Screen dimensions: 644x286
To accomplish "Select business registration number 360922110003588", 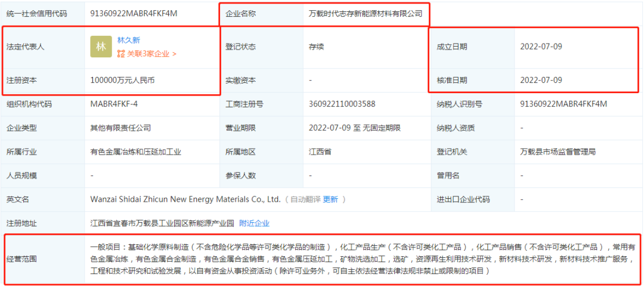I will (x=342, y=104).
